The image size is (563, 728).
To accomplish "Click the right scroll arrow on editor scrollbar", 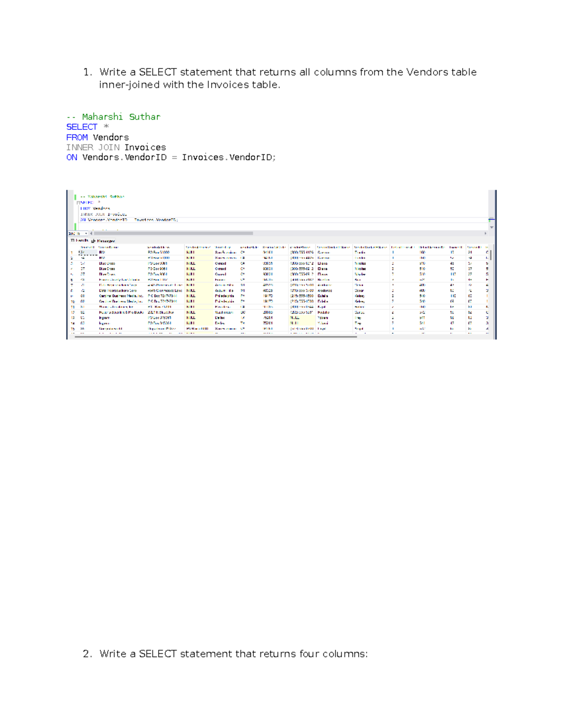I will [486, 233].
